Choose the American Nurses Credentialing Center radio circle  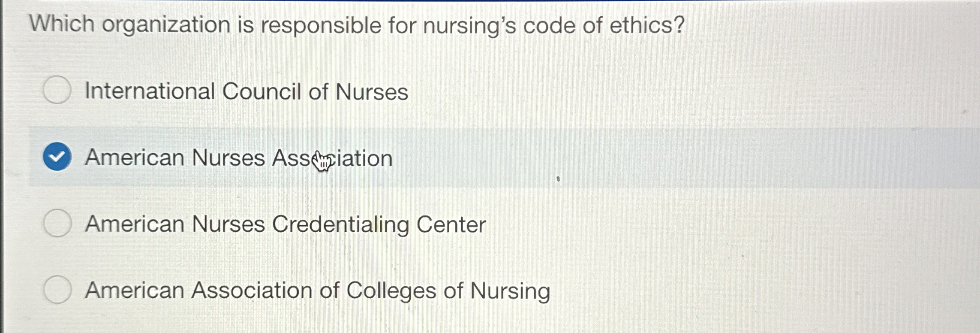pos(57,224)
